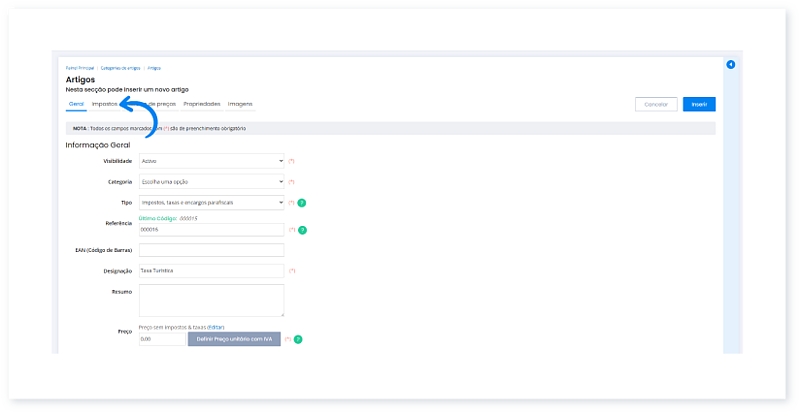Click into the Designação text field
Screen dimensions: 800x413
click(x=211, y=271)
